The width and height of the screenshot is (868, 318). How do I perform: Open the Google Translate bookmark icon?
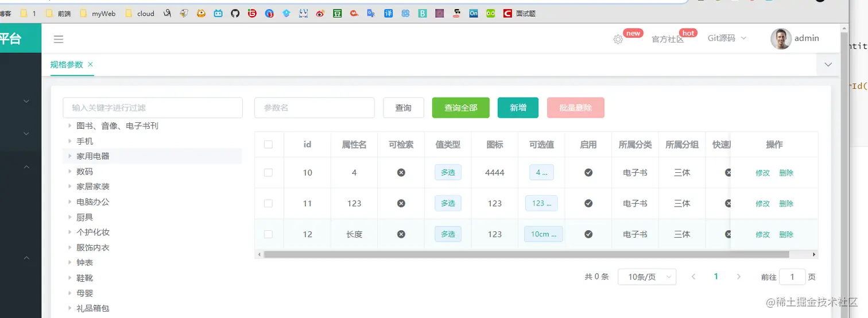pos(371,13)
